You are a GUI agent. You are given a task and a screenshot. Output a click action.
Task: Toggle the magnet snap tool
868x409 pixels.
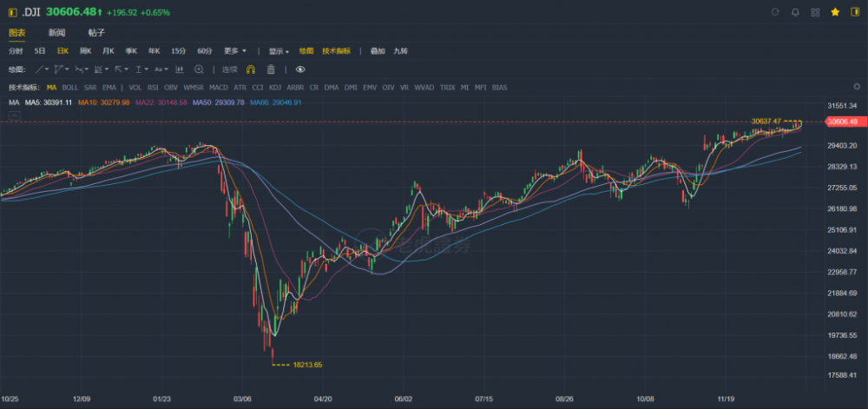[x=252, y=69]
